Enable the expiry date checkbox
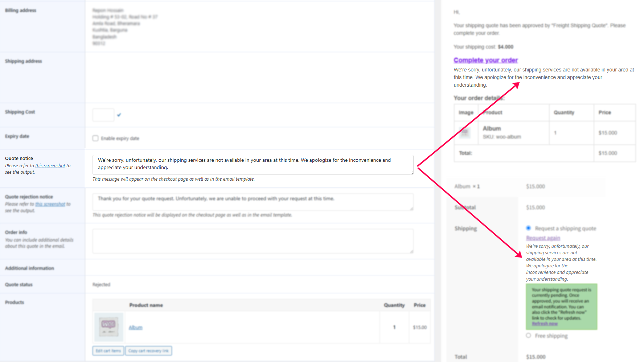 click(x=95, y=138)
